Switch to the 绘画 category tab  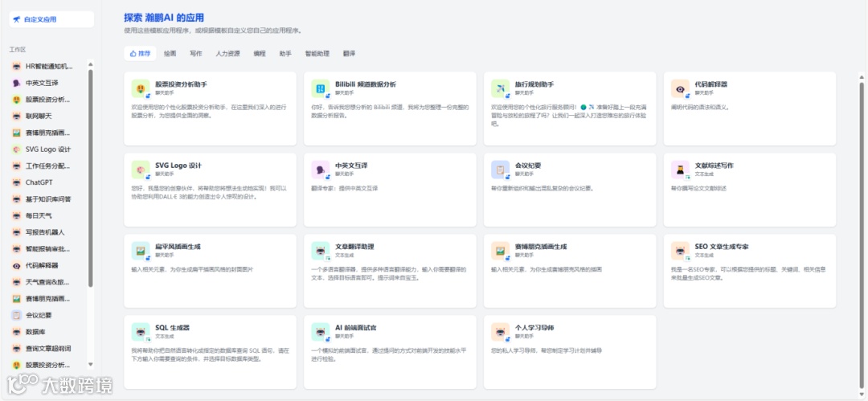[x=170, y=54]
